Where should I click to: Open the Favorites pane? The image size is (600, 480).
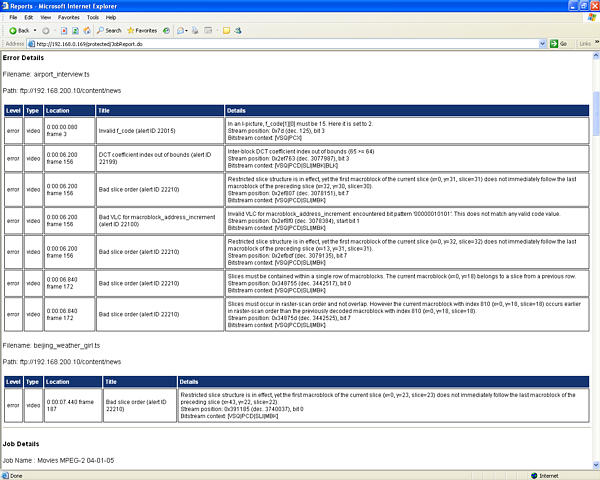tap(141, 30)
